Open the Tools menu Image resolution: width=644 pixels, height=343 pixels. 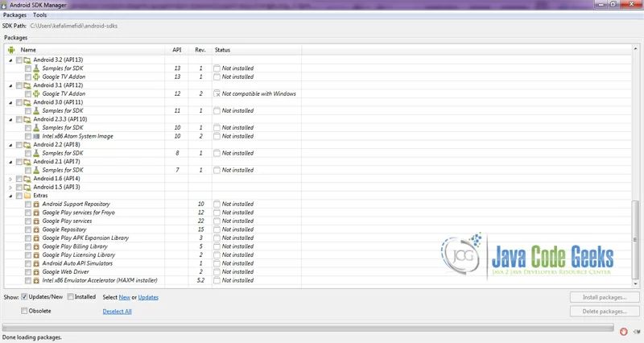tap(39, 14)
